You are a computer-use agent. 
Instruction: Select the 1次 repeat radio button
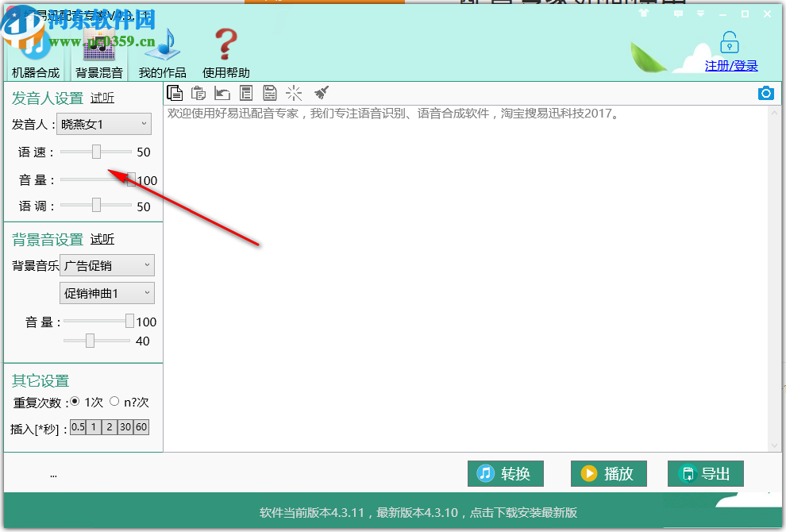pos(75,401)
